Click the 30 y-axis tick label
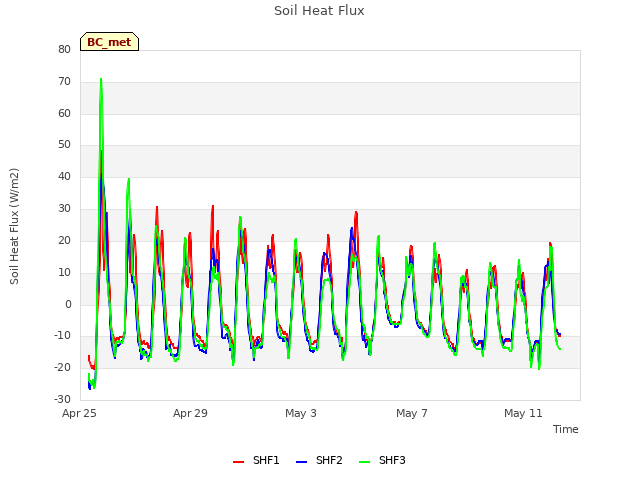Image resolution: width=640 pixels, height=480 pixels. pyautogui.click(x=64, y=209)
